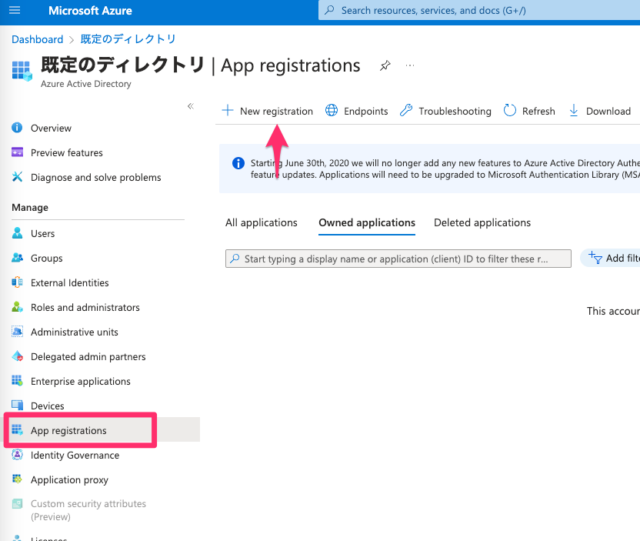640x541 pixels.
Task: Click the plus icon of New registration
Action: click(227, 110)
